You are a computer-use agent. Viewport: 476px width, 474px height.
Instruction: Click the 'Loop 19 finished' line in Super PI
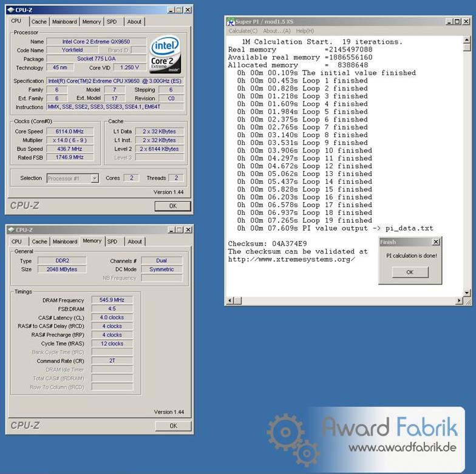click(x=305, y=221)
